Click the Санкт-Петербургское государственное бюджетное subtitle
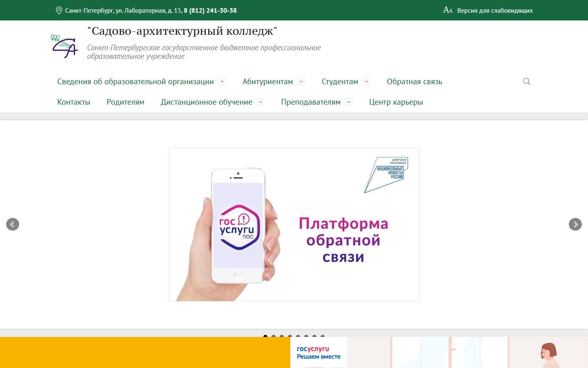 click(x=204, y=52)
